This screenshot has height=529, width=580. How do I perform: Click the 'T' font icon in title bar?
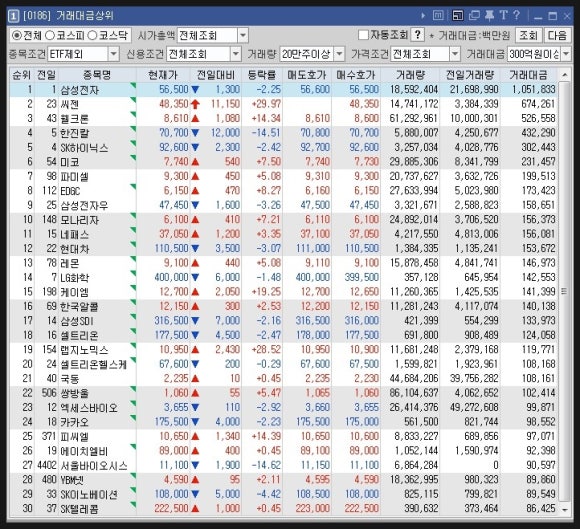click(503, 16)
